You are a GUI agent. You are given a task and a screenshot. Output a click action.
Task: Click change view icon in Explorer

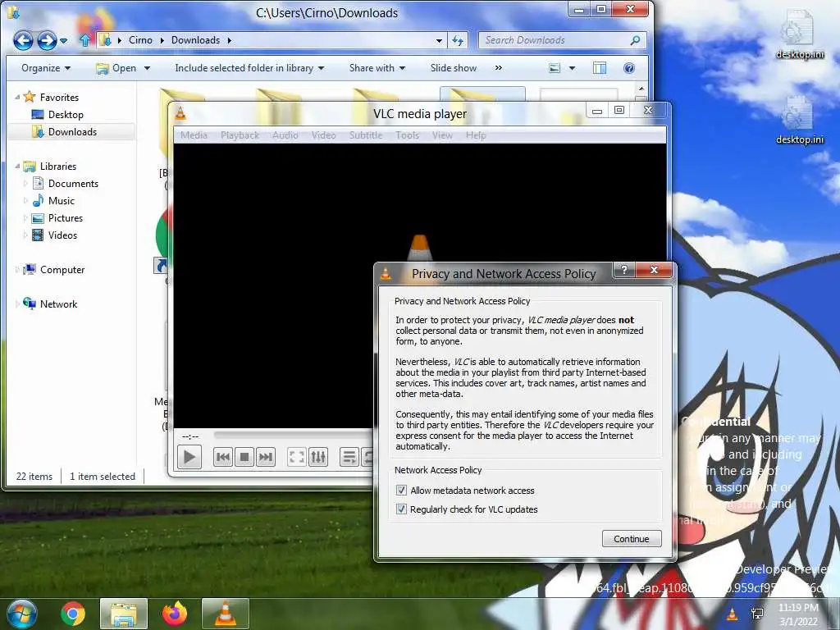[555, 68]
